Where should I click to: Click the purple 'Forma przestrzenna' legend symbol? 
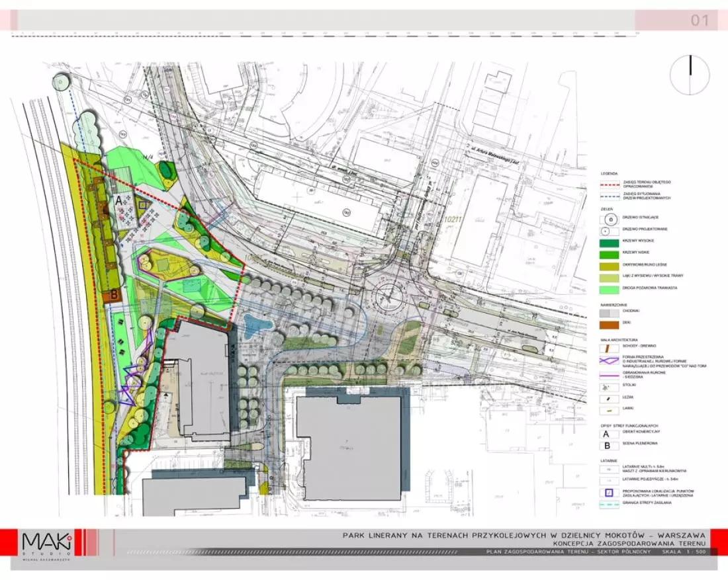tap(609, 360)
